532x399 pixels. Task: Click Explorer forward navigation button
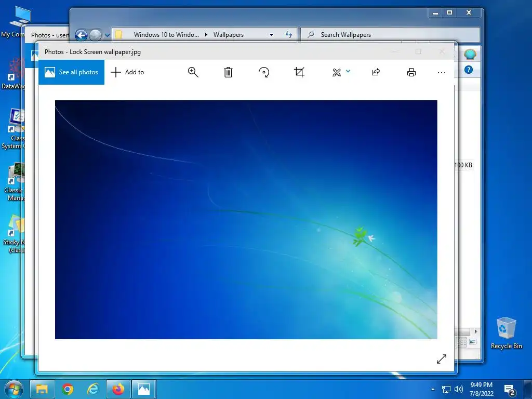coord(96,35)
